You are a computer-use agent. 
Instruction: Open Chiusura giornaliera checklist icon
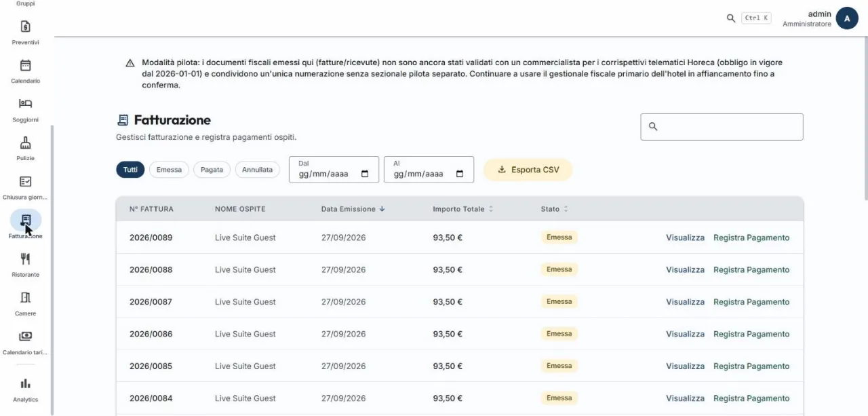pyautogui.click(x=25, y=181)
